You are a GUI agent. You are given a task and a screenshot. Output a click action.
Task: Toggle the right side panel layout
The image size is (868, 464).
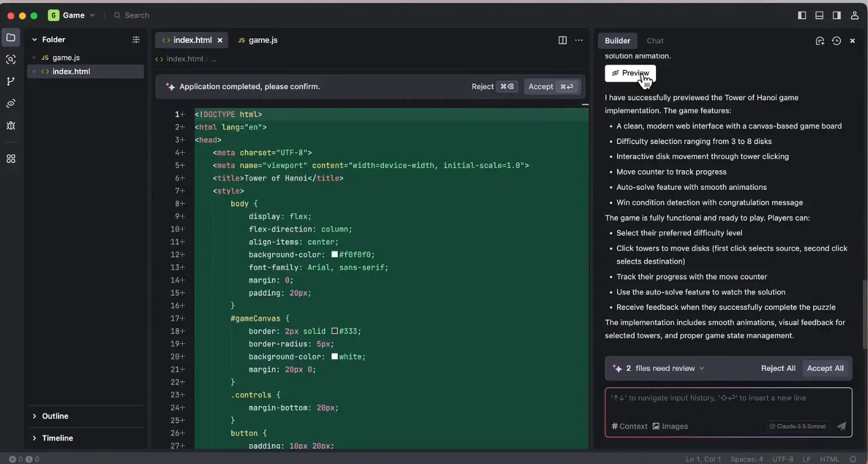[837, 16]
